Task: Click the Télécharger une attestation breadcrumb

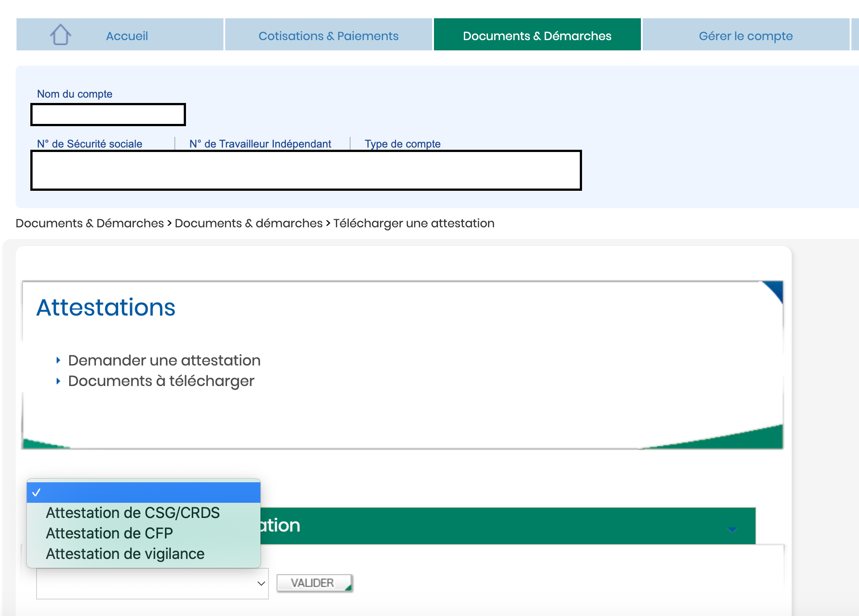Action: [x=413, y=223]
